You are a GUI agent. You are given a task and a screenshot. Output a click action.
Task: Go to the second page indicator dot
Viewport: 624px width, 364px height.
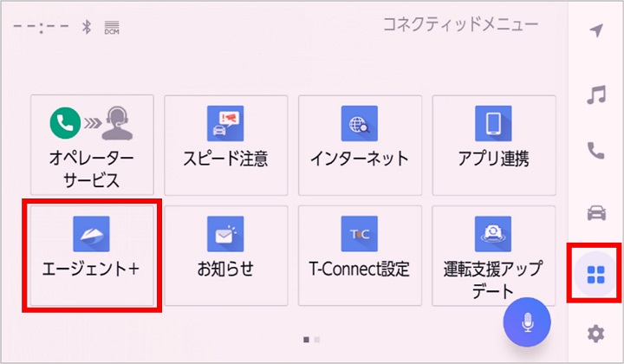click(317, 339)
